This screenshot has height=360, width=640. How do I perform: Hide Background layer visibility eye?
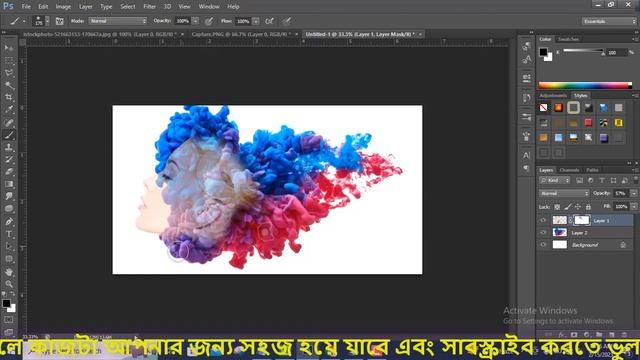point(543,245)
